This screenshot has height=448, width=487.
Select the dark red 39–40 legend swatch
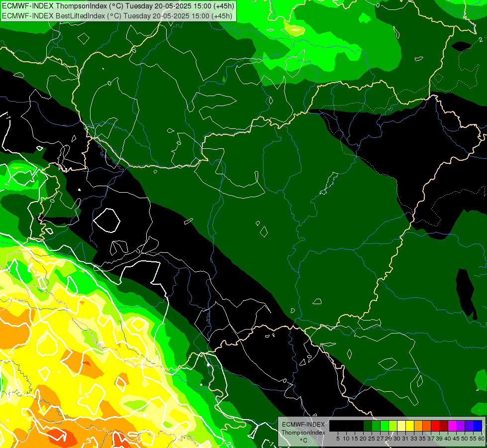pyautogui.click(x=444, y=426)
